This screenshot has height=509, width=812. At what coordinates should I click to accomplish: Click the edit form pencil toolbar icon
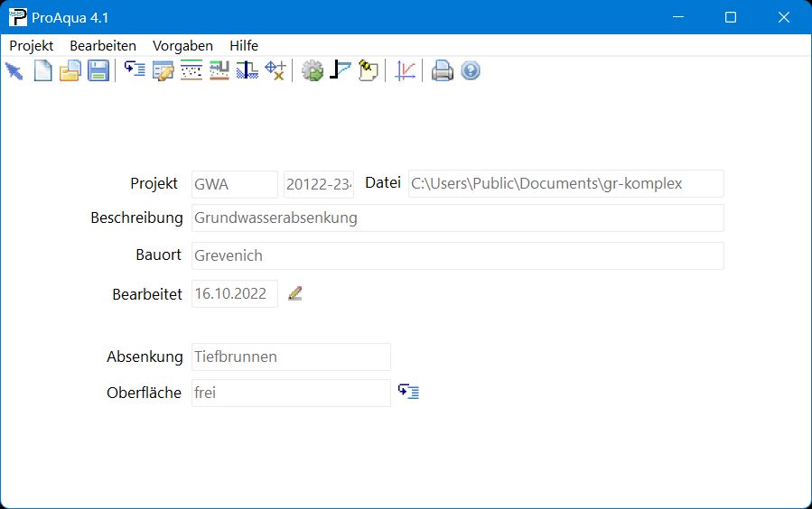[163, 71]
